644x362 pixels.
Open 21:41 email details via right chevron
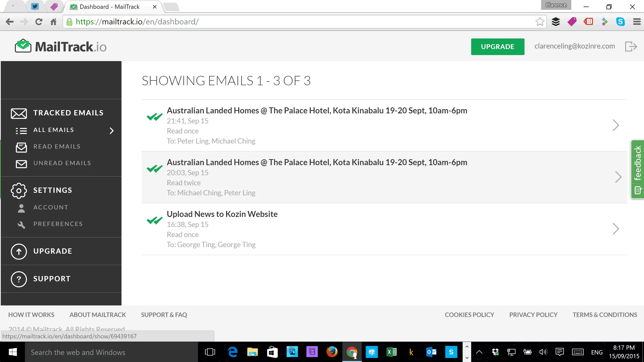pos(616,125)
